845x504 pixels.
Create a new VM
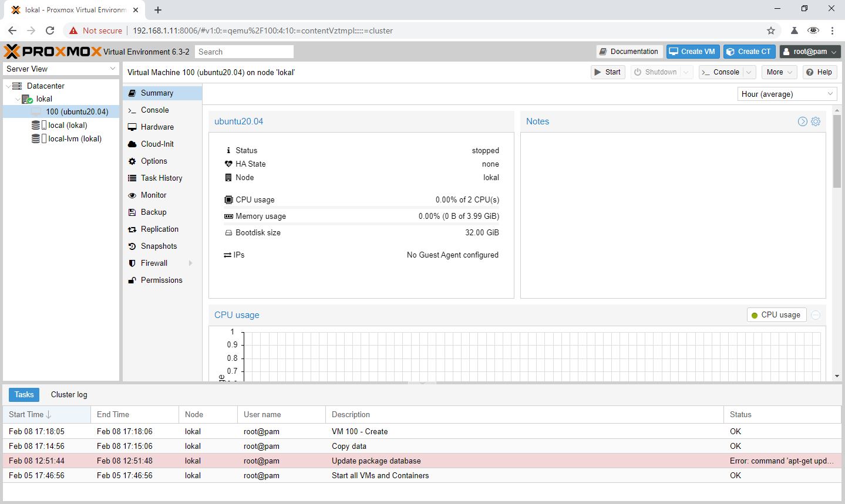point(692,52)
